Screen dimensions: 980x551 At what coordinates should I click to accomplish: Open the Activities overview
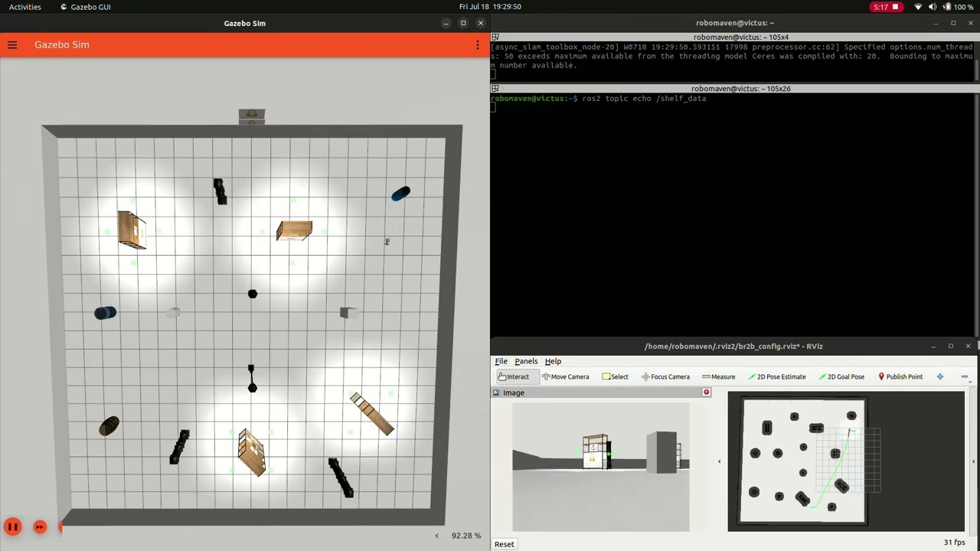pyautogui.click(x=25, y=7)
